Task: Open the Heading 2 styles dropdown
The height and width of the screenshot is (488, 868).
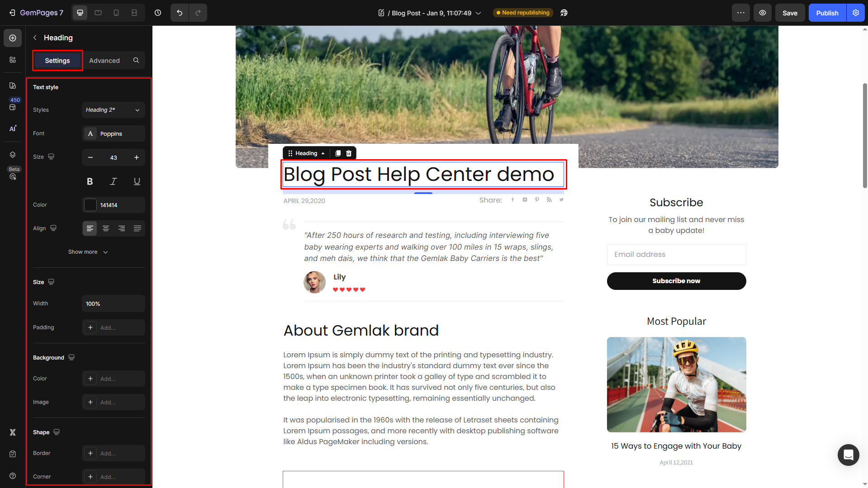Action: 114,110
